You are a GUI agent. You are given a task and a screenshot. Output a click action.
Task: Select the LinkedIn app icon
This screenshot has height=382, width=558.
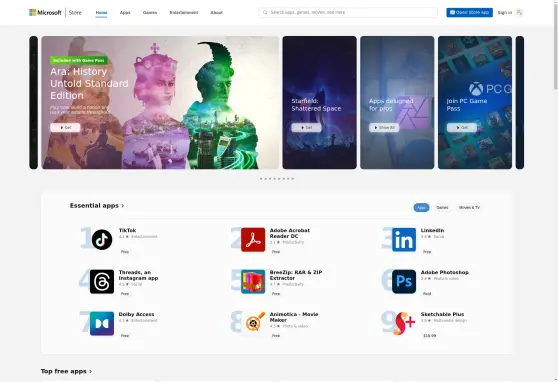click(404, 240)
